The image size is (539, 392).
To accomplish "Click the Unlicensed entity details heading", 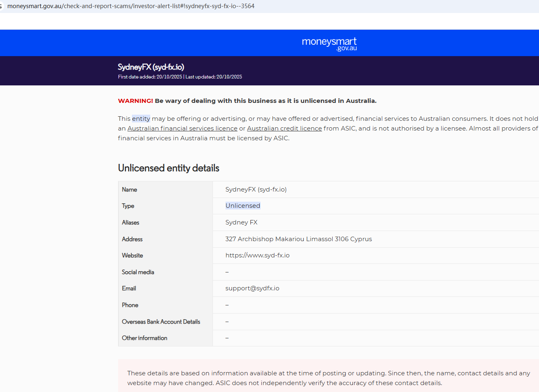I will [169, 168].
